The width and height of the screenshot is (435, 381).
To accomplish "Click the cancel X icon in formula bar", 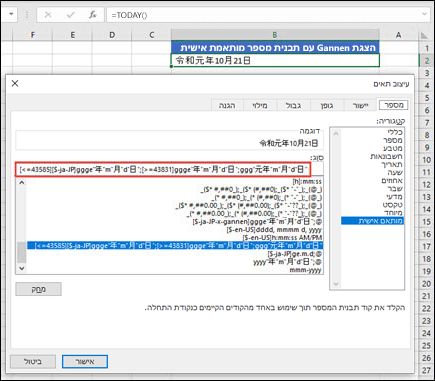I will click(x=48, y=15).
